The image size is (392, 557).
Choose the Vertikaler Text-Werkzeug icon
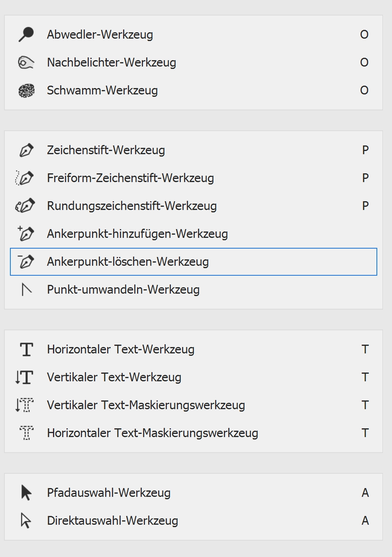click(24, 377)
